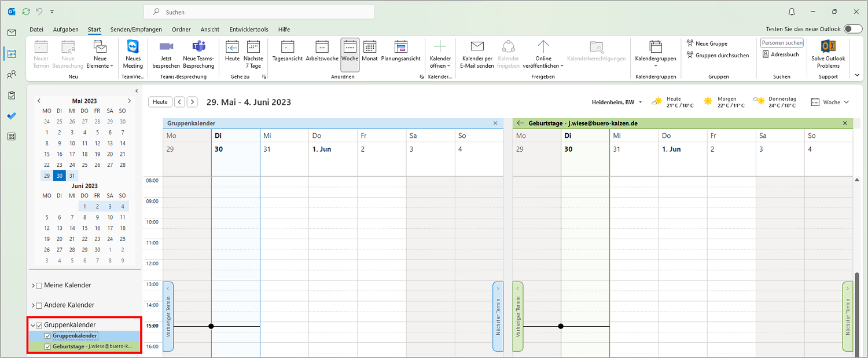Switch to Arbeitswoche view
Screen dimensions: 868x358
click(322, 51)
